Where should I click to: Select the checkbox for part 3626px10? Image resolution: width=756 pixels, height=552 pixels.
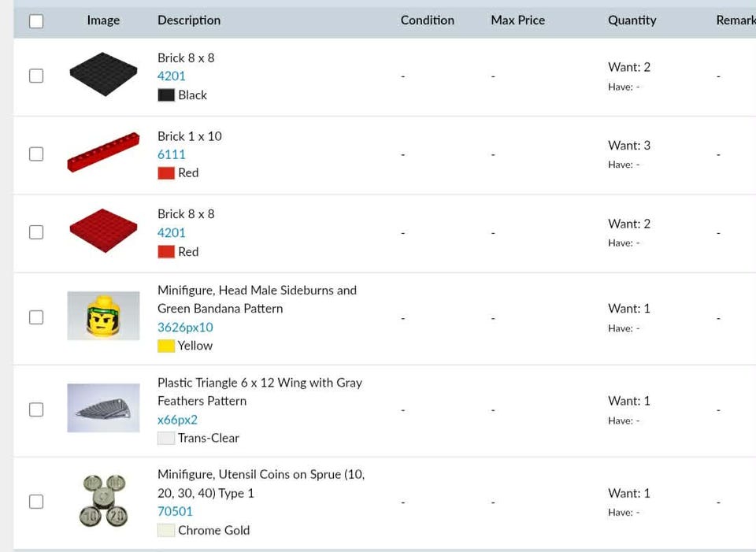click(36, 317)
